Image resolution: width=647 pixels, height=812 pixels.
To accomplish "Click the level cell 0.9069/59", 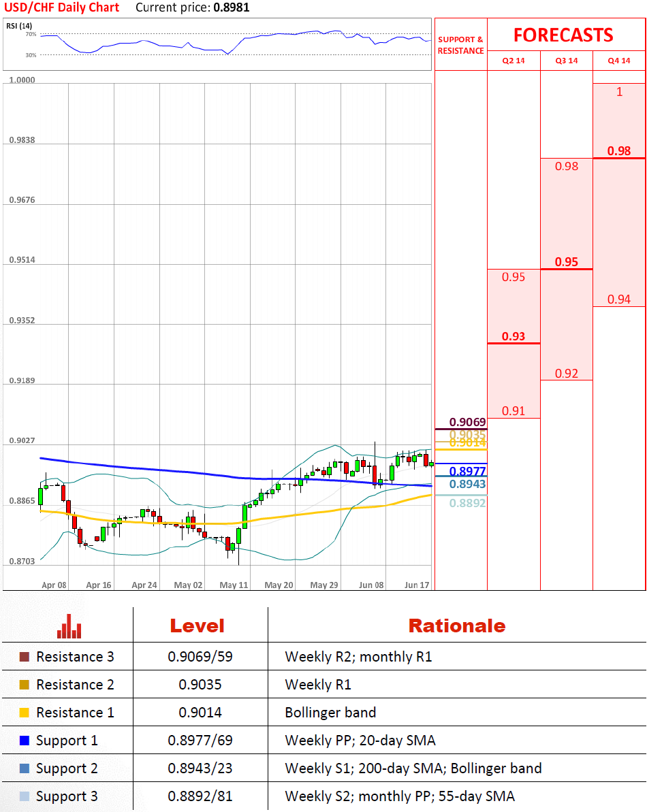I will pos(200,657).
